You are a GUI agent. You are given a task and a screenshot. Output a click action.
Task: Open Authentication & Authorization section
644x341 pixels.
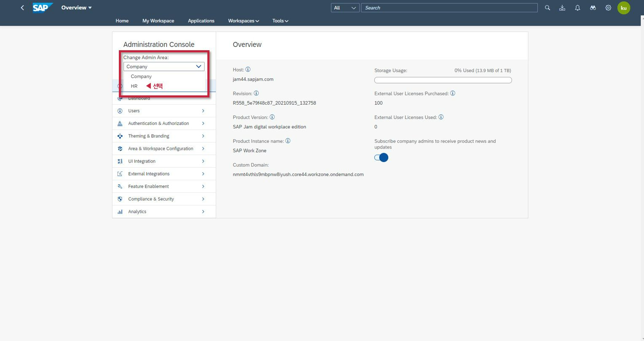(x=164, y=124)
